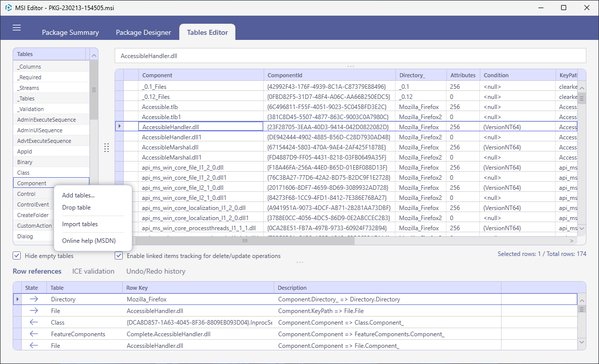The height and width of the screenshot is (364, 599).
Task: Disable linked items tracking checkbox
Action: click(119, 255)
